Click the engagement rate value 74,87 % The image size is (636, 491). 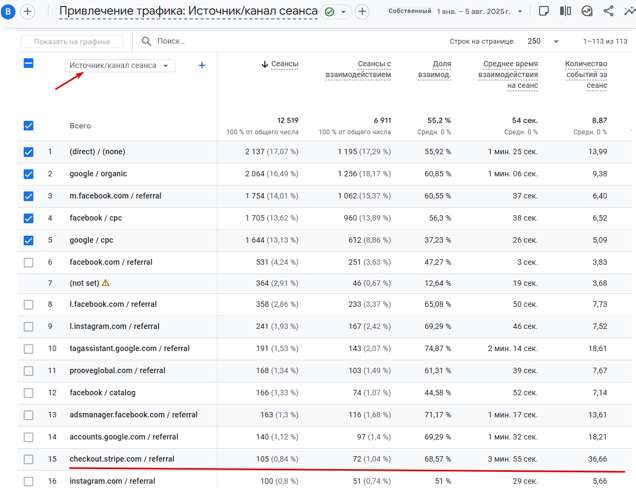point(438,349)
